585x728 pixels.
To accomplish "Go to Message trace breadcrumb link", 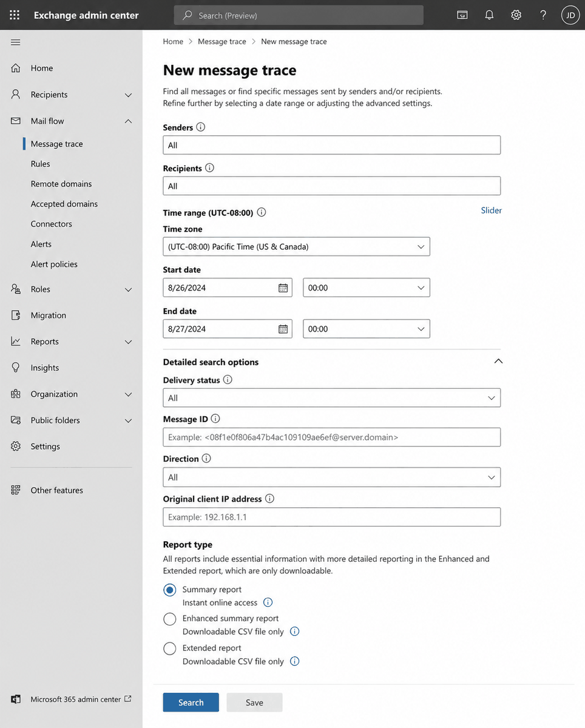I will click(x=222, y=41).
